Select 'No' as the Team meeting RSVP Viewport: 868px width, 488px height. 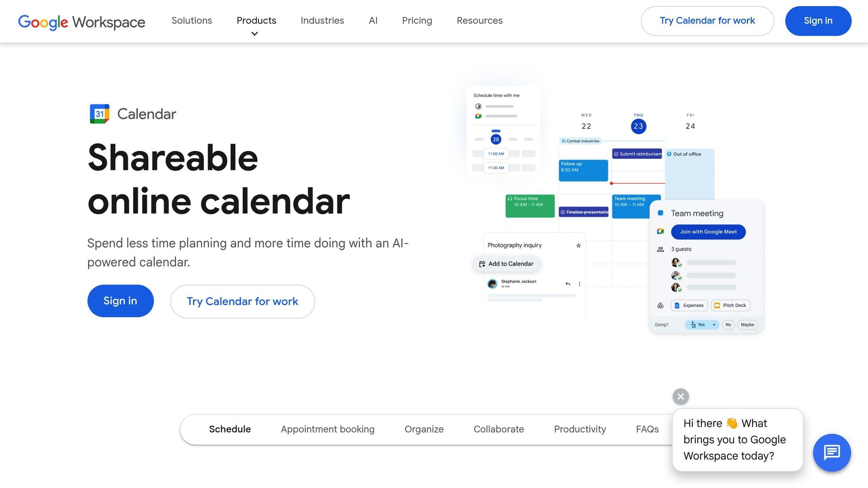(x=728, y=324)
